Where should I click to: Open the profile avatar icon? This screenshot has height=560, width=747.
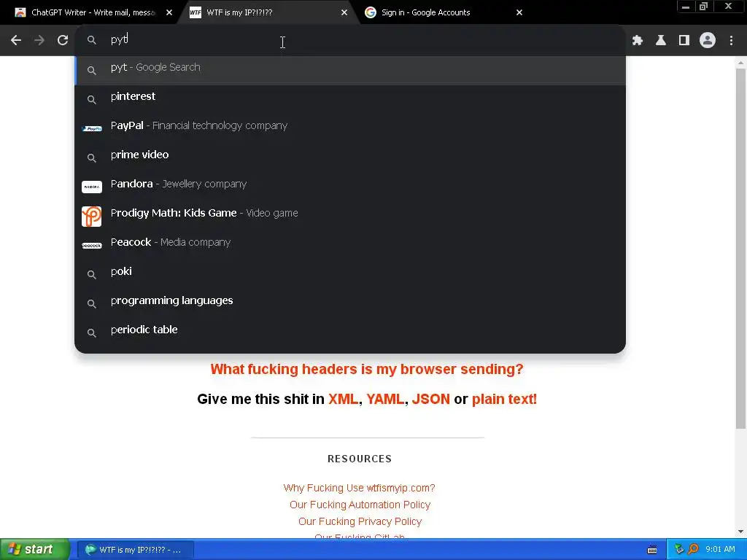(x=708, y=41)
